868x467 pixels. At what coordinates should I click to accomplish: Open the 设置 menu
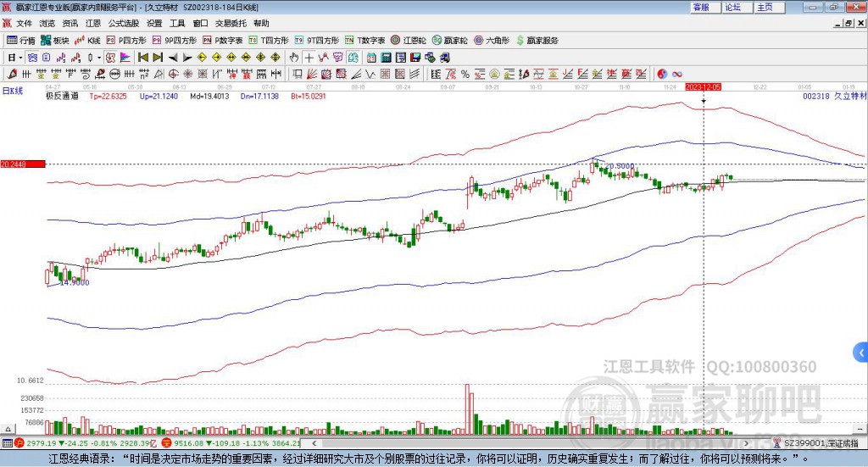click(x=154, y=23)
